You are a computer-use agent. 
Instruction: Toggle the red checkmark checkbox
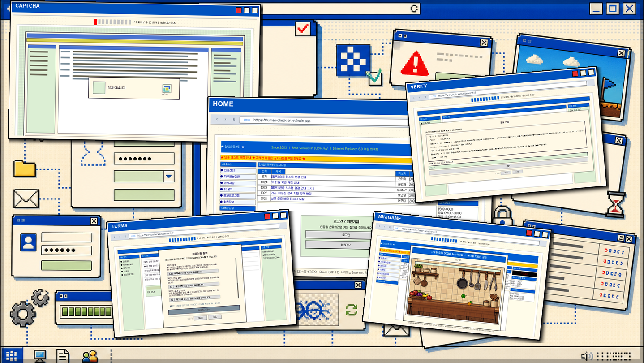pyautogui.click(x=303, y=28)
